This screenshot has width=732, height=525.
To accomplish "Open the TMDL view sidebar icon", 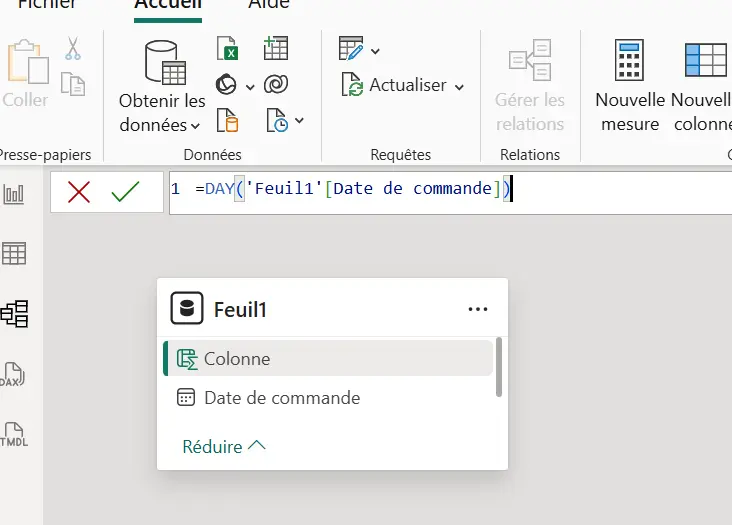I will (x=14, y=434).
